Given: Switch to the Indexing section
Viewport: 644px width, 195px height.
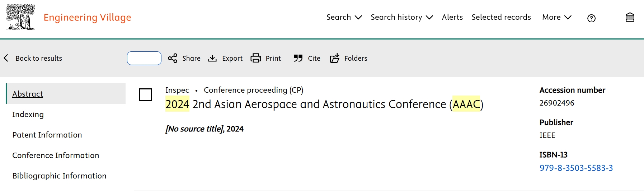Looking at the screenshot, I should coord(28,115).
